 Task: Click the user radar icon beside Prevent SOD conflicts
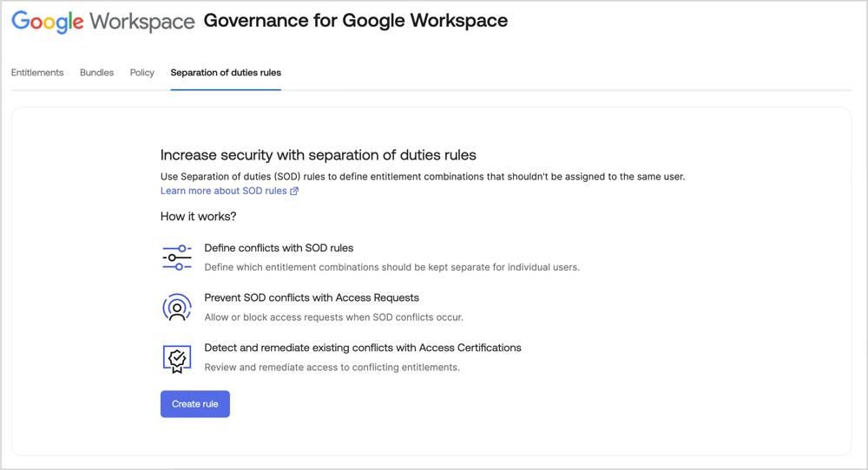tap(177, 308)
